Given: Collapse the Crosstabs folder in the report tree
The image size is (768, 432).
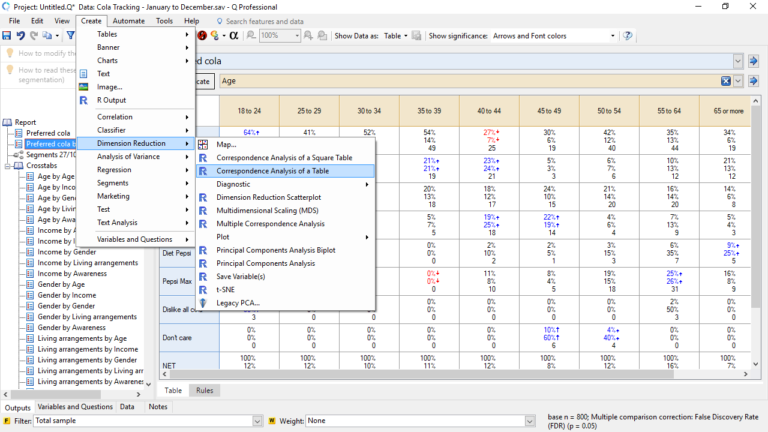Looking at the screenshot, I should click(6, 166).
